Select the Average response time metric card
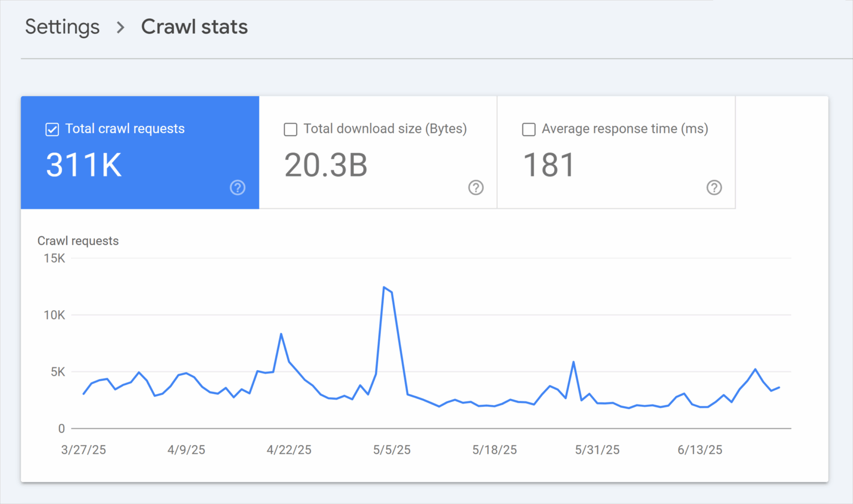This screenshot has height=504, width=853. click(x=616, y=153)
